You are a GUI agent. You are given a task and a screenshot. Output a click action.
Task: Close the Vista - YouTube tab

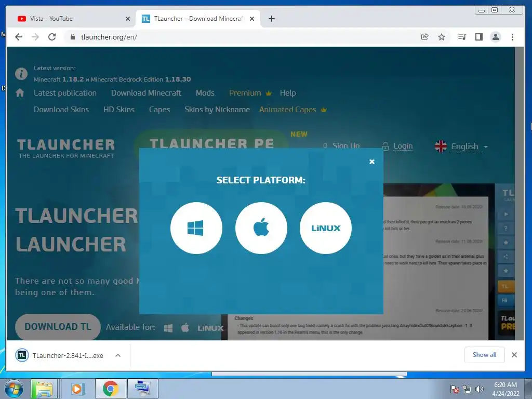coord(128,19)
